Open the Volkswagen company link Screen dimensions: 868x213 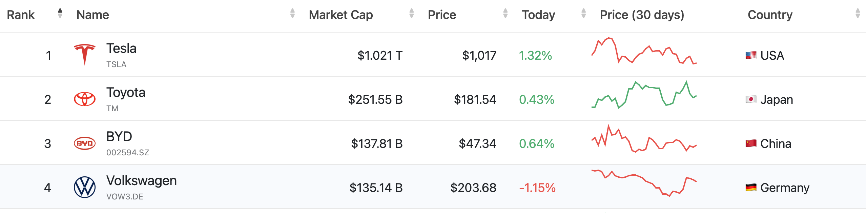[141, 181]
